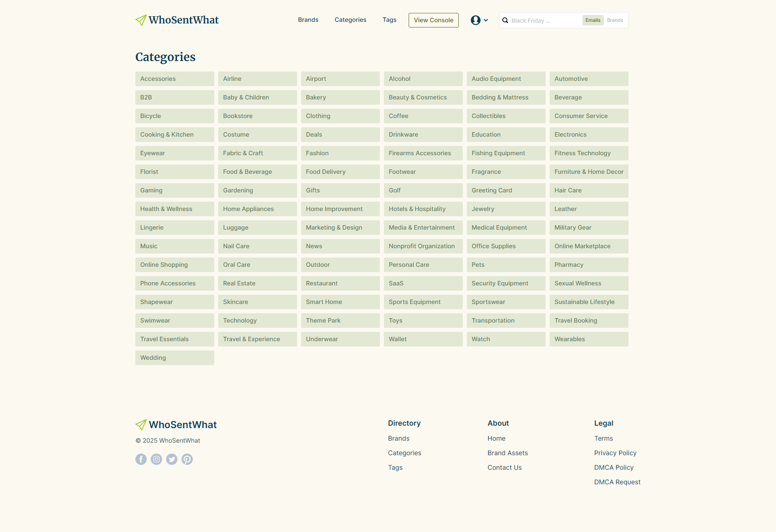Open the DMCA Request footer link
This screenshot has width=776, height=532.
(x=617, y=482)
